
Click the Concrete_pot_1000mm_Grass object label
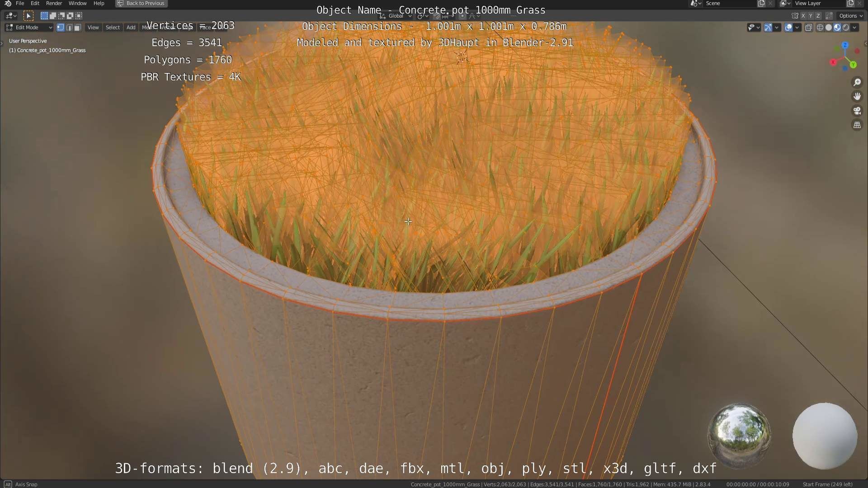(47, 50)
